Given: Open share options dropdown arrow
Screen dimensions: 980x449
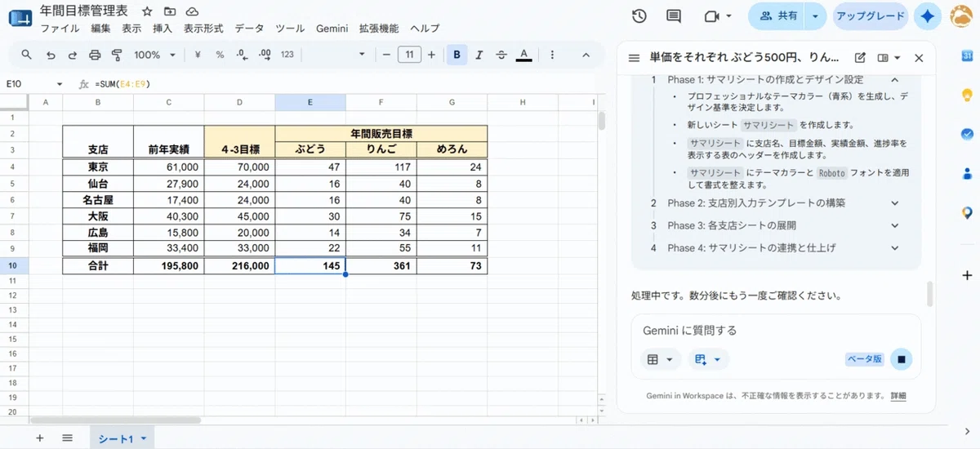Looking at the screenshot, I should [x=815, y=16].
